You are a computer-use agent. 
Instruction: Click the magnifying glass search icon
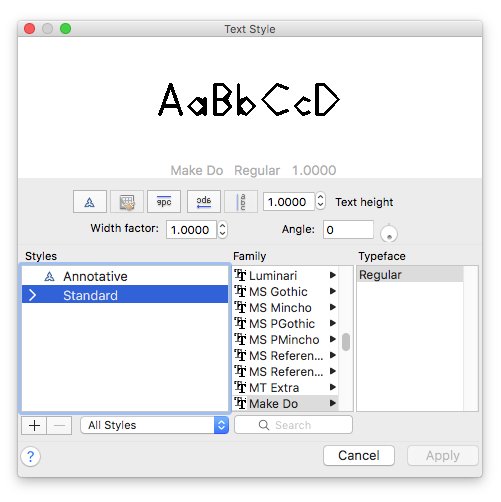(x=264, y=425)
